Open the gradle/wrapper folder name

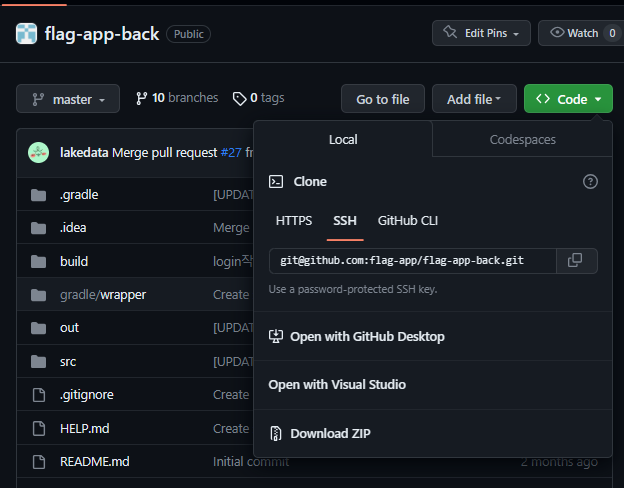pos(103,295)
